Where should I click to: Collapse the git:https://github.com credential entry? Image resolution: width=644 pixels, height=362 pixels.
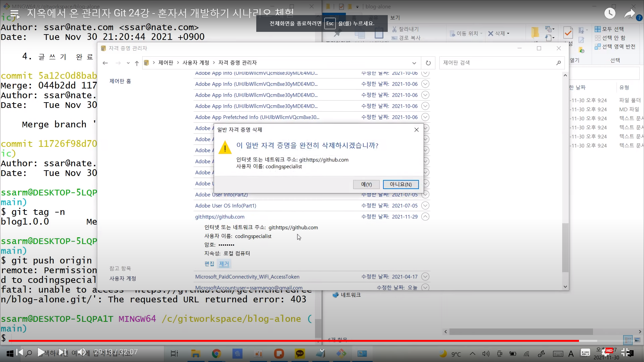pyautogui.click(x=425, y=217)
